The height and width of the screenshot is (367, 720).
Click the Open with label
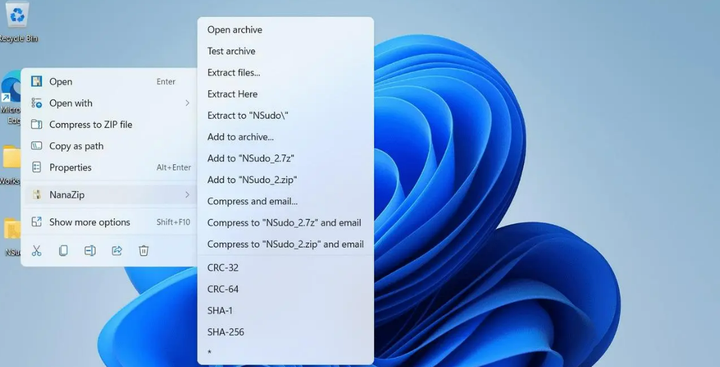[x=71, y=103]
